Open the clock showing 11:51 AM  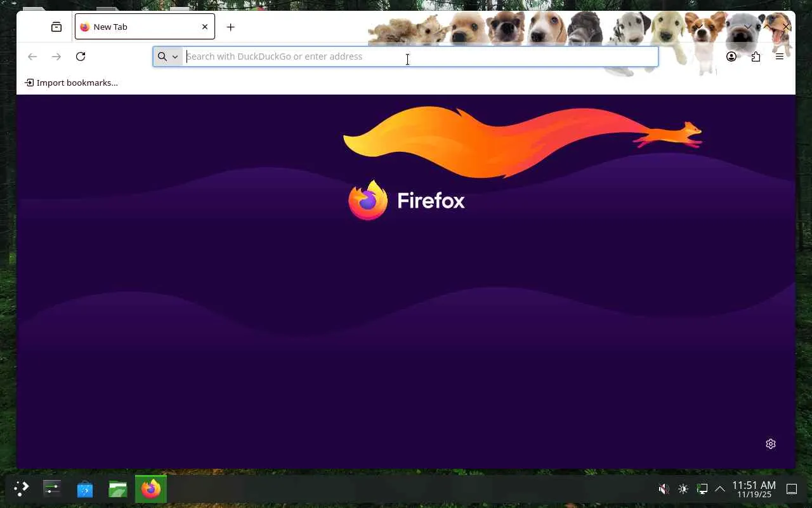pos(754,489)
